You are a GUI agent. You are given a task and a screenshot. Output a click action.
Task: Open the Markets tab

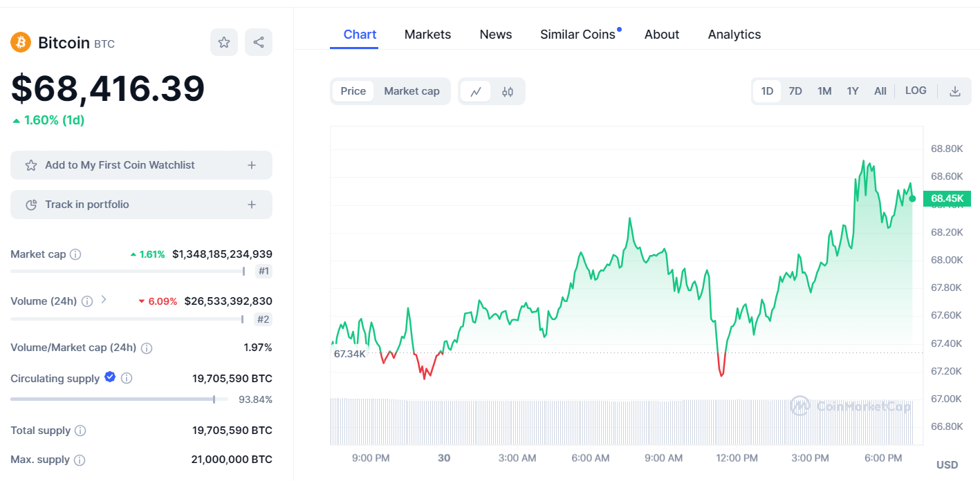pos(427,35)
